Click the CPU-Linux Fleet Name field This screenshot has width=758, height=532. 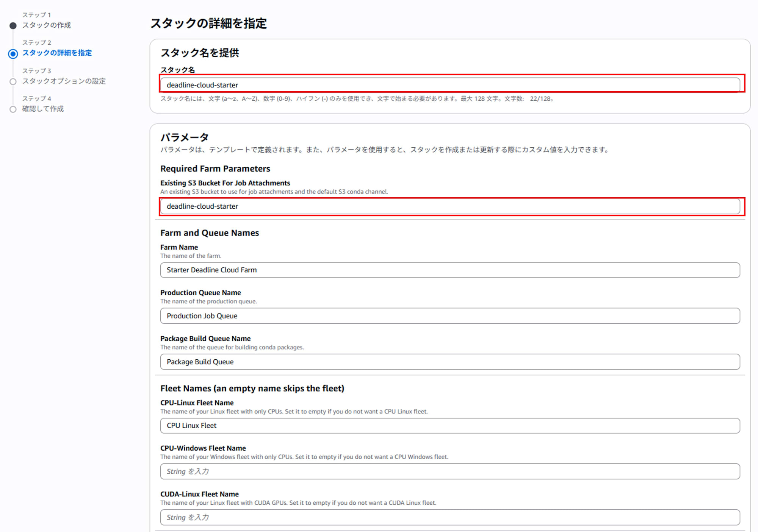coord(450,426)
